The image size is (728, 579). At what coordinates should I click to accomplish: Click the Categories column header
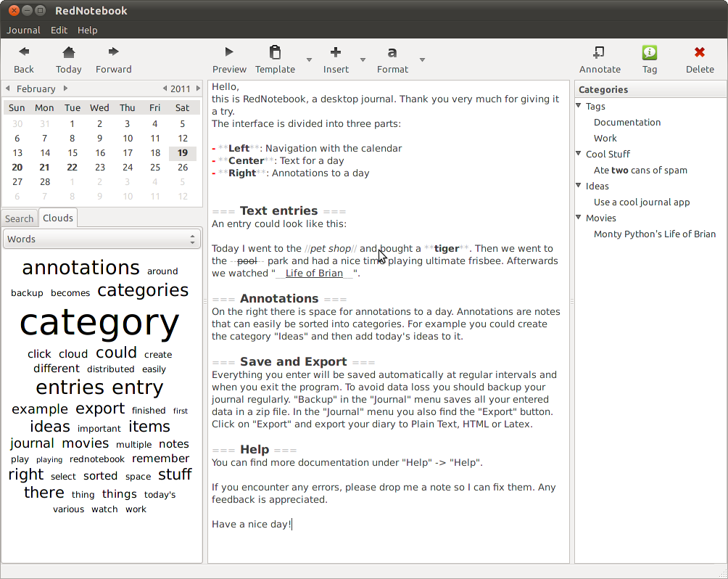point(650,90)
